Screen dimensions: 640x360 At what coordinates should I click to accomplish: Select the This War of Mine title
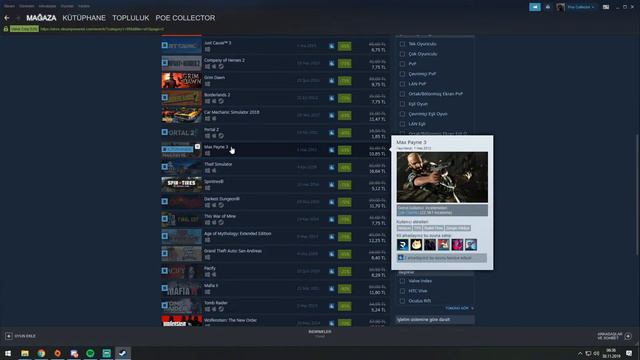[220, 216]
